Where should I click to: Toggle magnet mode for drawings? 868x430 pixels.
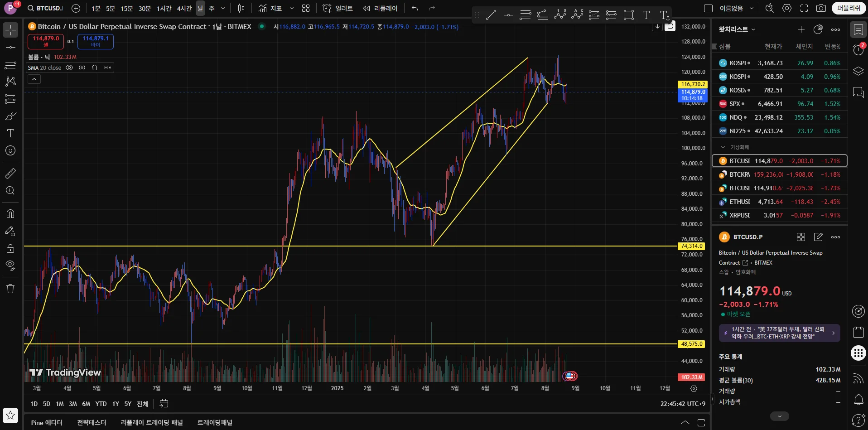pyautogui.click(x=10, y=213)
